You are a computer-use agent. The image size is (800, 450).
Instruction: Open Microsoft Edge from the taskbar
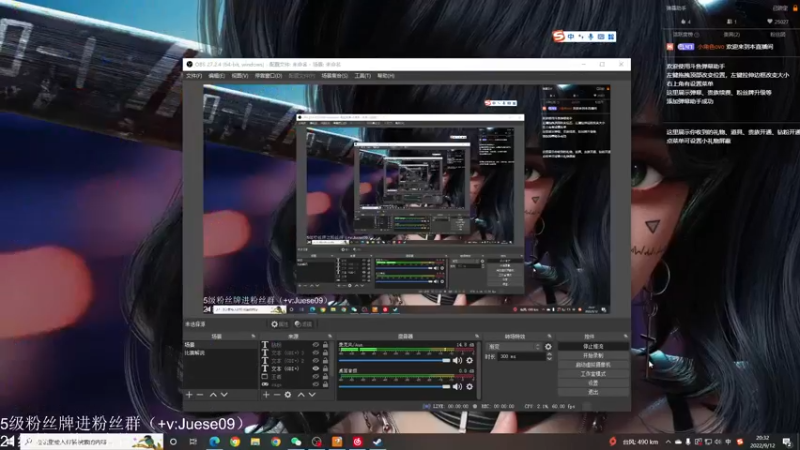(214, 441)
